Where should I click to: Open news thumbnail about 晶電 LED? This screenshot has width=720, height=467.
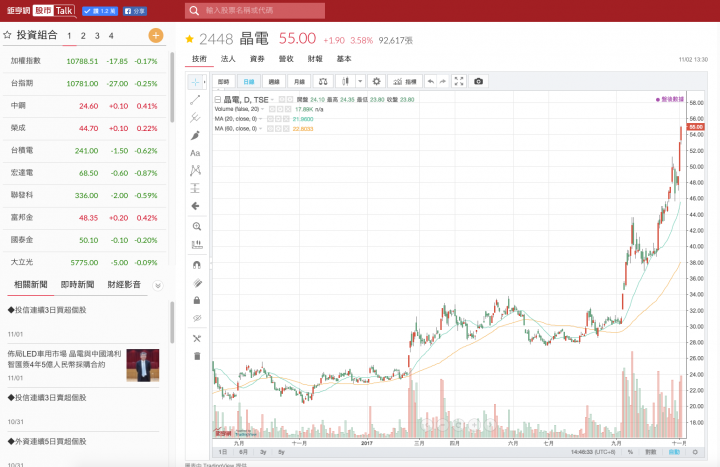coord(143,365)
